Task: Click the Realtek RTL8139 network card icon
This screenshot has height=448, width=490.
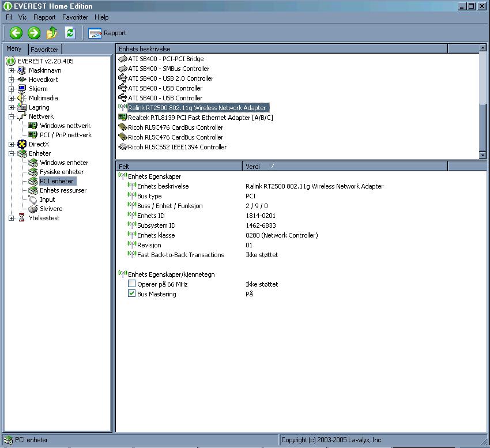Action: tap(122, 117)
